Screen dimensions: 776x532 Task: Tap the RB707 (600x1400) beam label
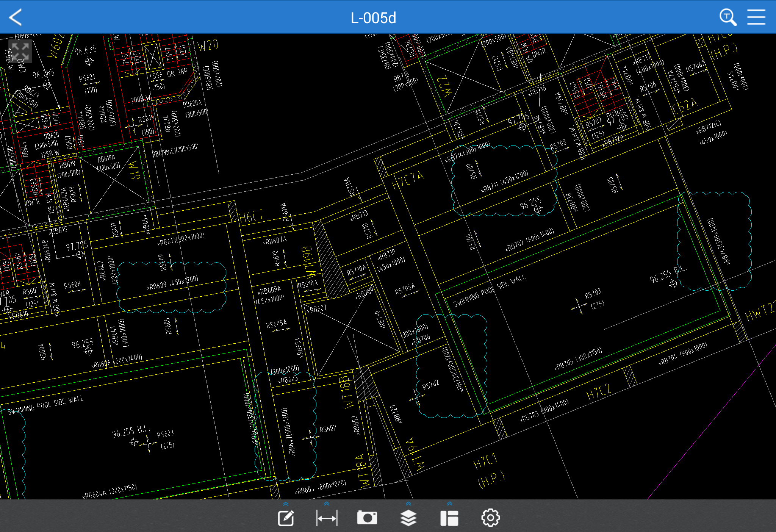[530, 240]
